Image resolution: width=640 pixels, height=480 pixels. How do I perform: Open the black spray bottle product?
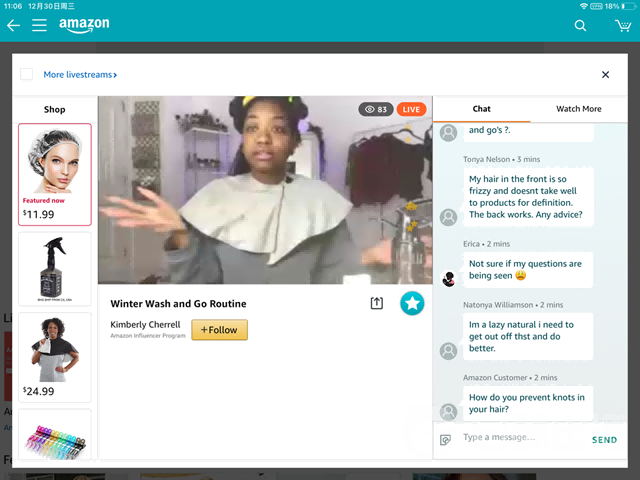point(55,269)
